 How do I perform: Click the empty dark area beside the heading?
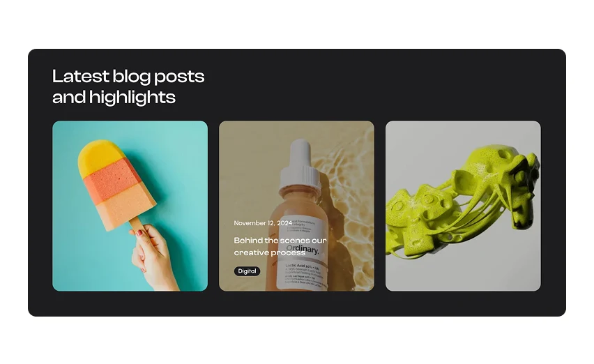pyautogui.click(x=379, y=86)
